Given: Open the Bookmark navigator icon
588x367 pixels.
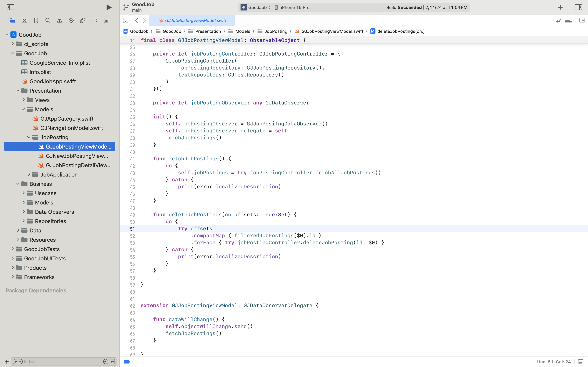Looking at the screenshot, I should tap(36, 20).
